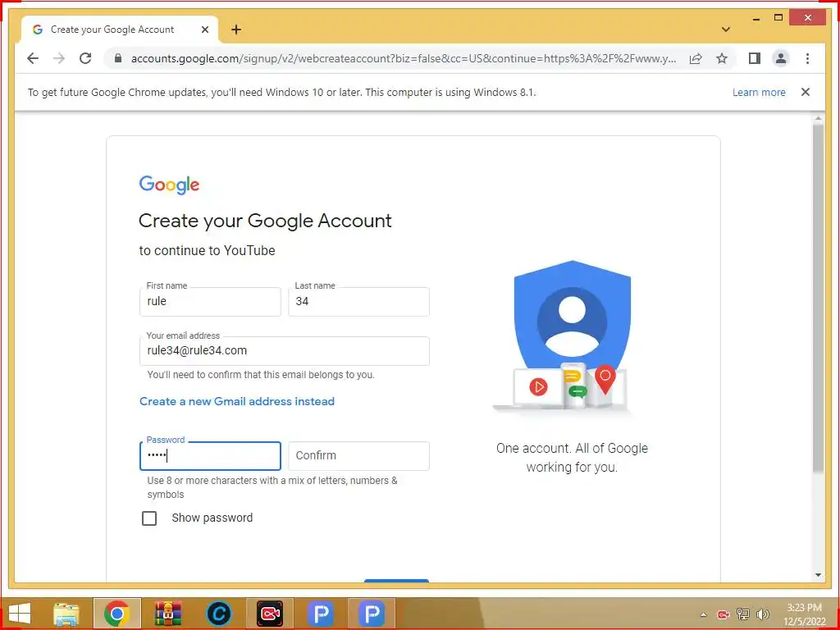Click the scrollbar down arrow
840x630 pixels.
pos(818,575)
